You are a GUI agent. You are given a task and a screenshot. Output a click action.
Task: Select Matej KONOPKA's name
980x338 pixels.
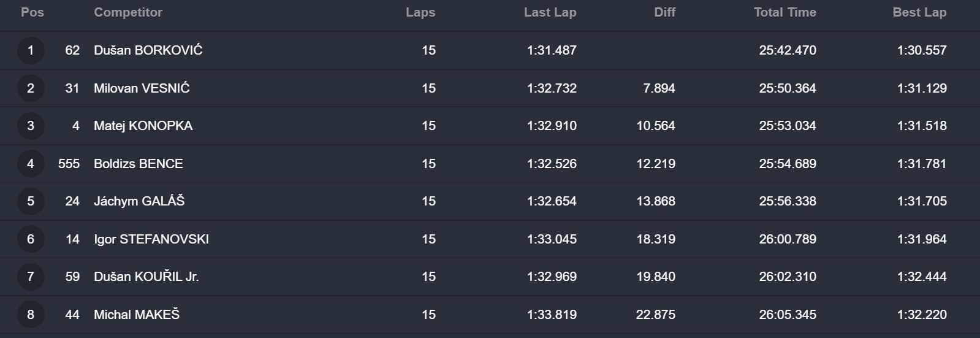(143, 126)
